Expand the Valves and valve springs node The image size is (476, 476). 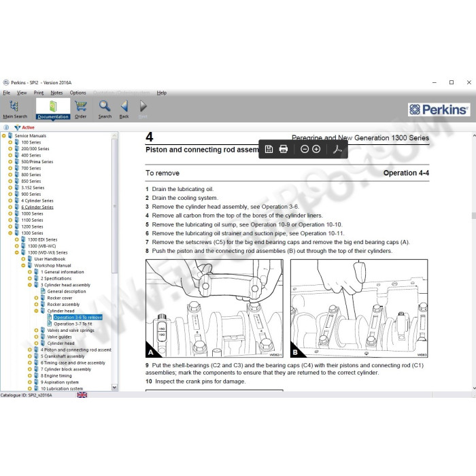click(x=36, y=330)
